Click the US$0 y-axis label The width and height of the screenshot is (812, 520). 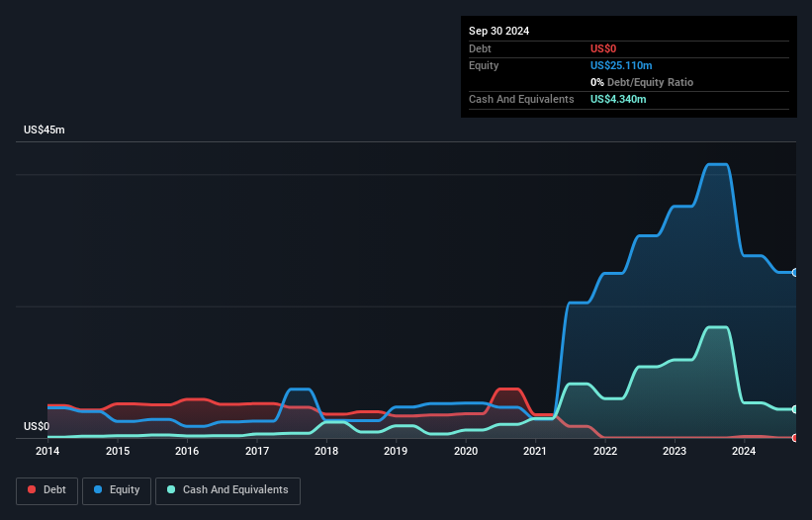[37, 426]
